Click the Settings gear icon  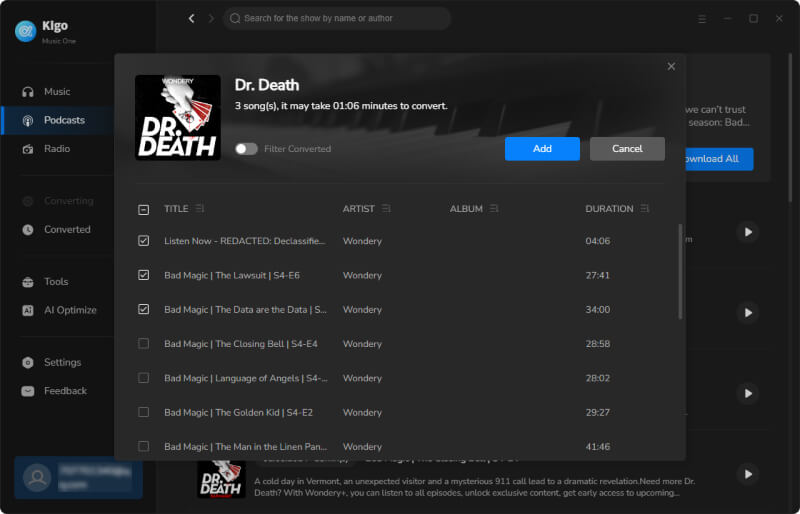[28, 362]
